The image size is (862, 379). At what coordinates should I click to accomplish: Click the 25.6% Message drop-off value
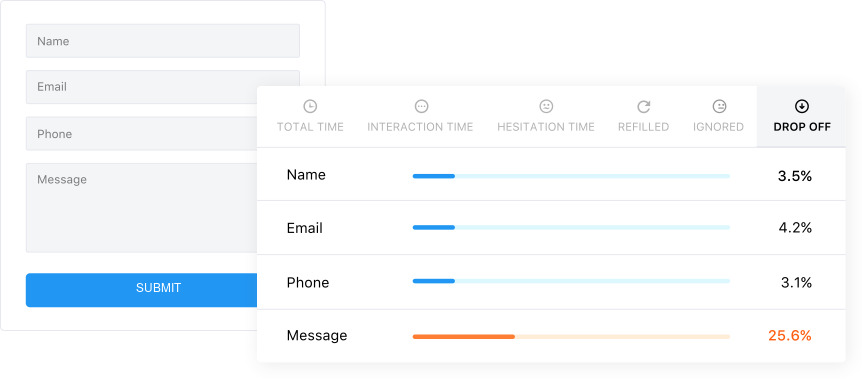789,336
